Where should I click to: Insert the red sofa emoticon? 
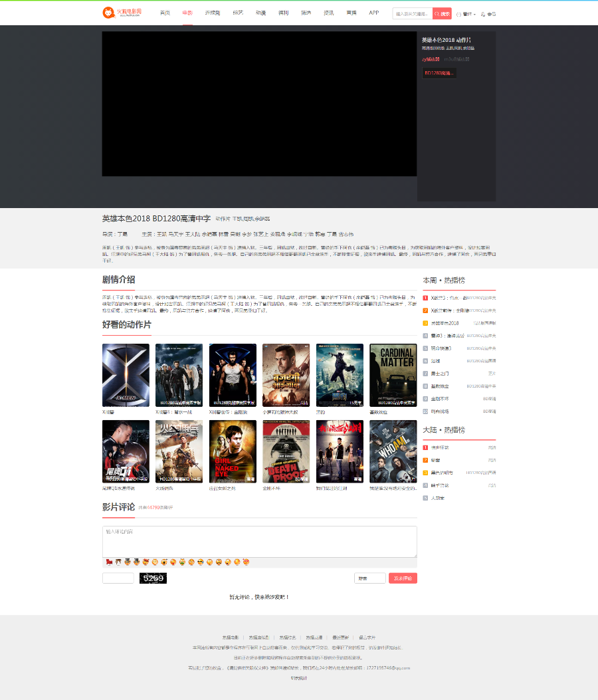point(109,562)
